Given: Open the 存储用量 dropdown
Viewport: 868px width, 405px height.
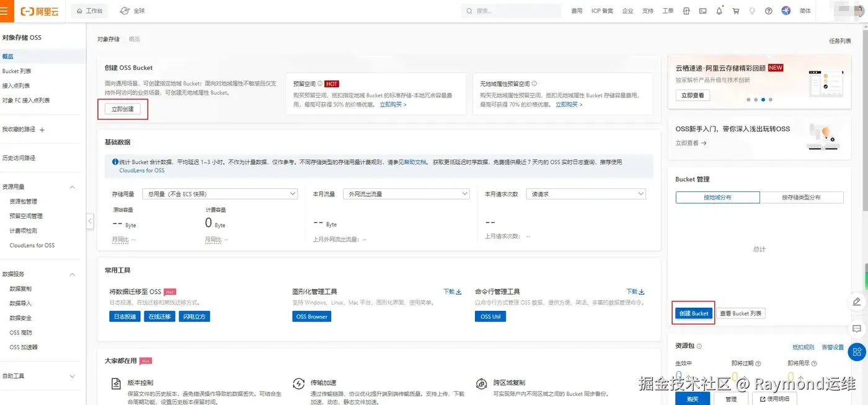Looking at the screenshot, I should [x=219, y=194].
